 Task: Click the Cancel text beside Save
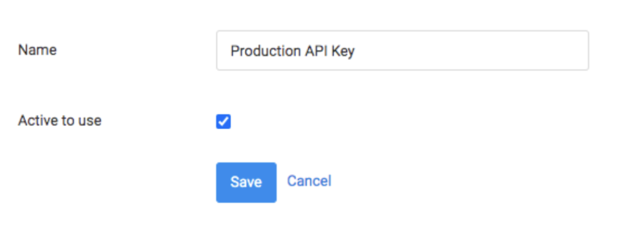(x=309, y=181)
